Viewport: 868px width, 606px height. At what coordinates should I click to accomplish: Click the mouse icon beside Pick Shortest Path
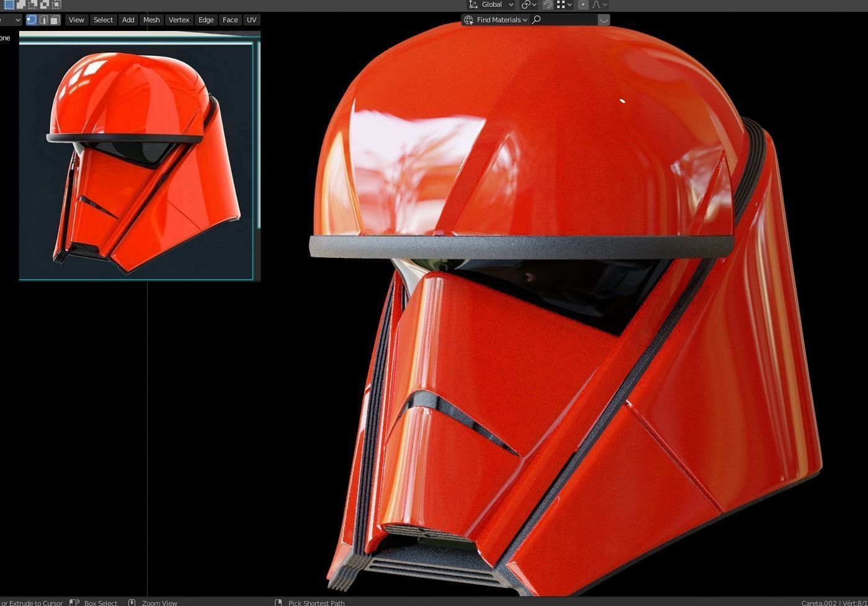point(278,602)
